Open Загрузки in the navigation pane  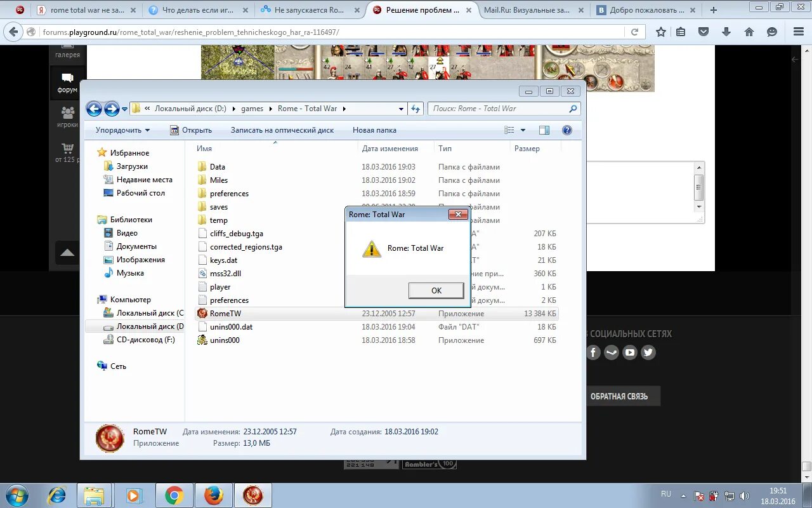coord(132,166)
